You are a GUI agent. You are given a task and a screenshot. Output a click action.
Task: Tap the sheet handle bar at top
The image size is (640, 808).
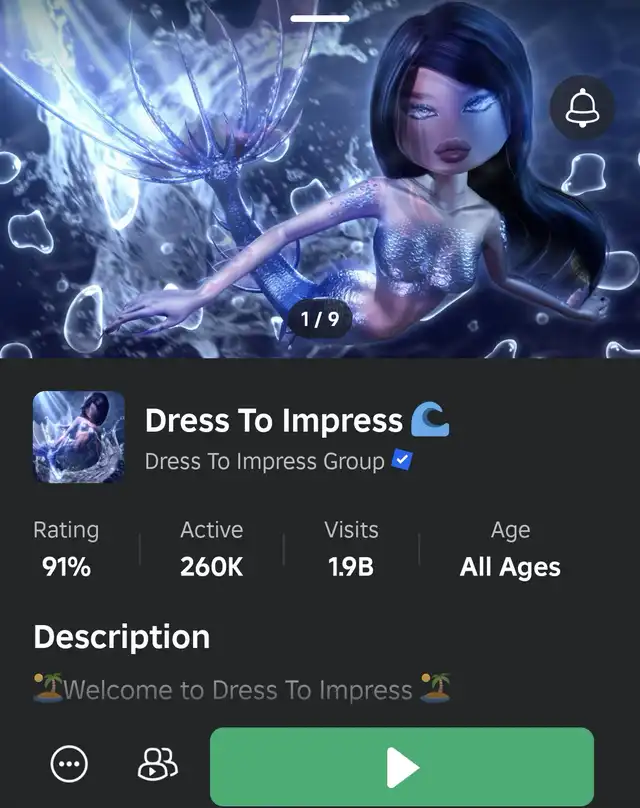319,19
